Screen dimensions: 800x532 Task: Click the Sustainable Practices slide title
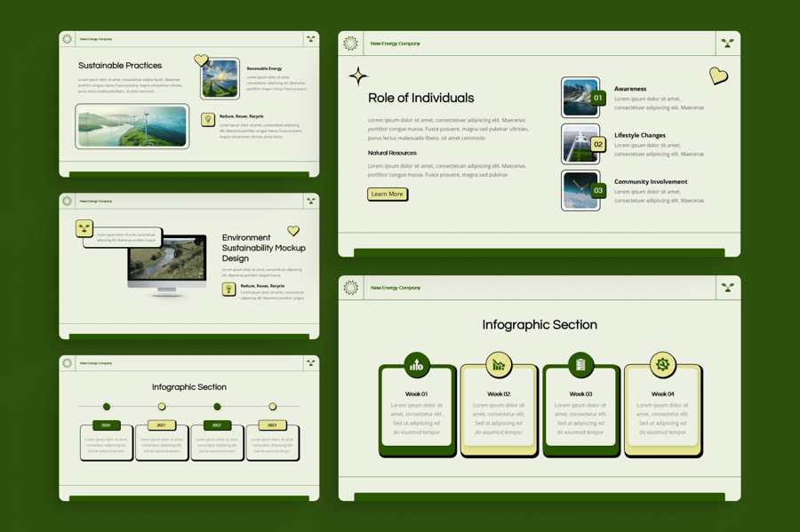point(120,66)
